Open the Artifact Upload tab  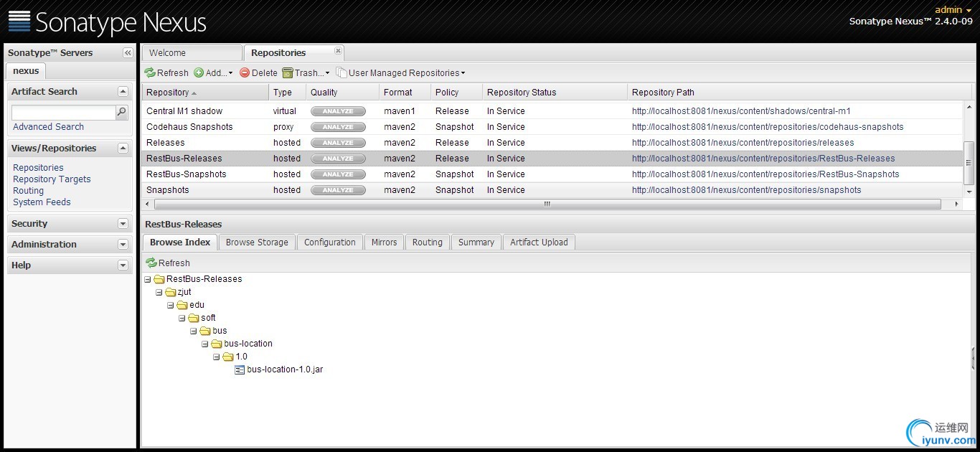(539, 243)
